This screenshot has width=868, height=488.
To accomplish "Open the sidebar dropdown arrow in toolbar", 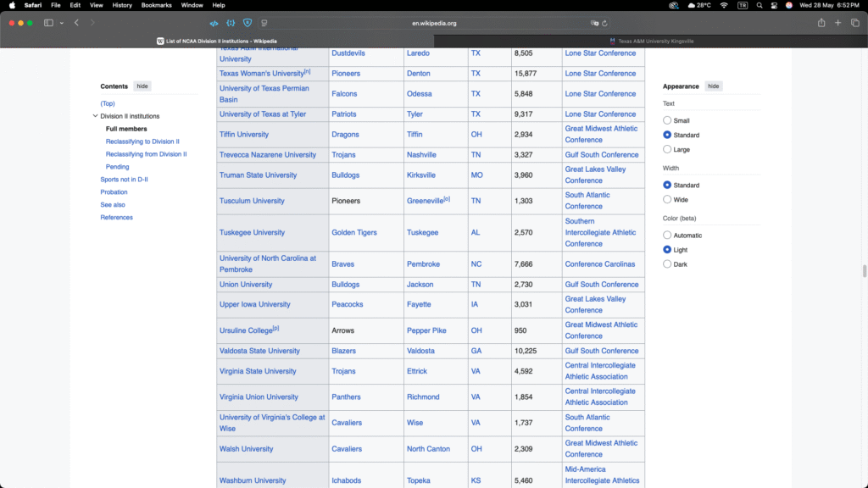I will coord(62,23).
